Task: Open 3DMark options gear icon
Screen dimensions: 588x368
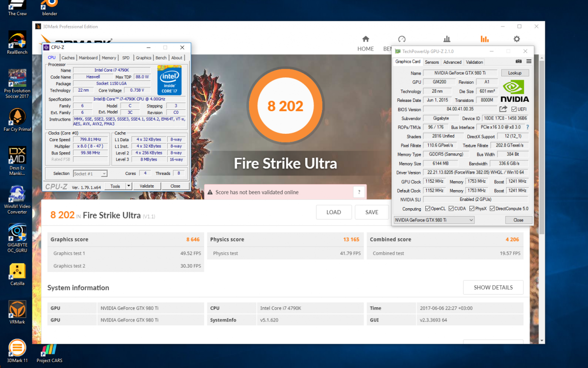Action: tap(516, 39)
